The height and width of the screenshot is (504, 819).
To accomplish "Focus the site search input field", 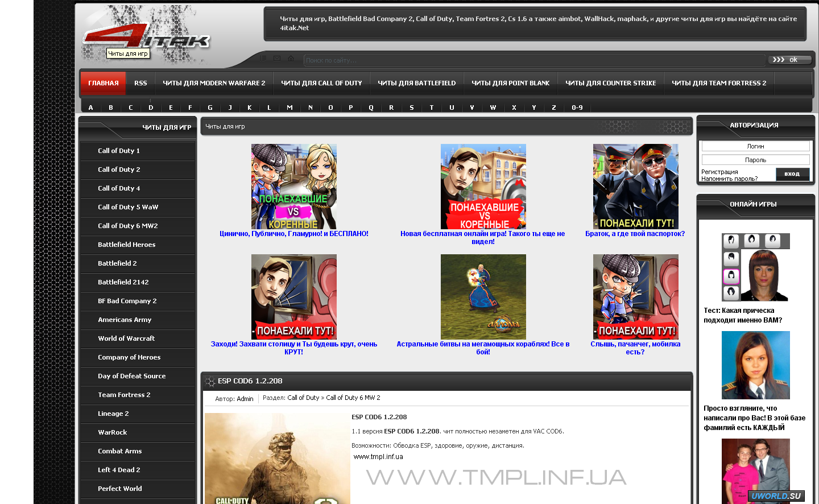I will tap(533, 60).
